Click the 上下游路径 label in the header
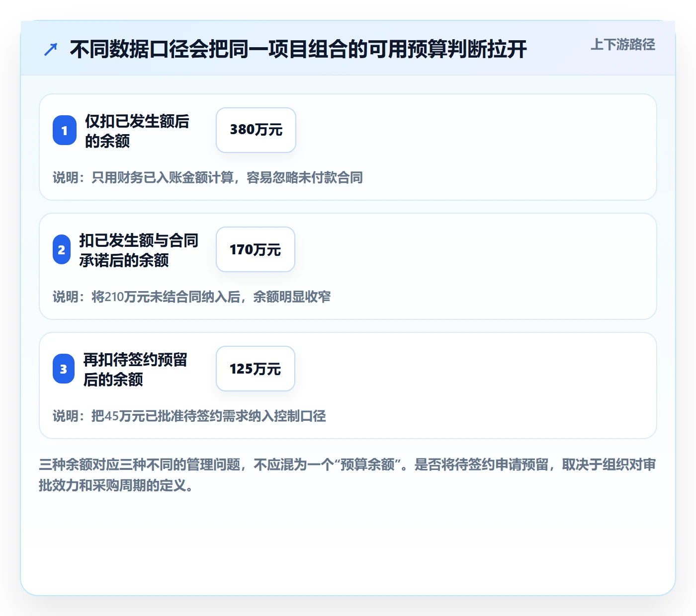The width and height of the screenshot is (696, 616). tap(622, 45)
